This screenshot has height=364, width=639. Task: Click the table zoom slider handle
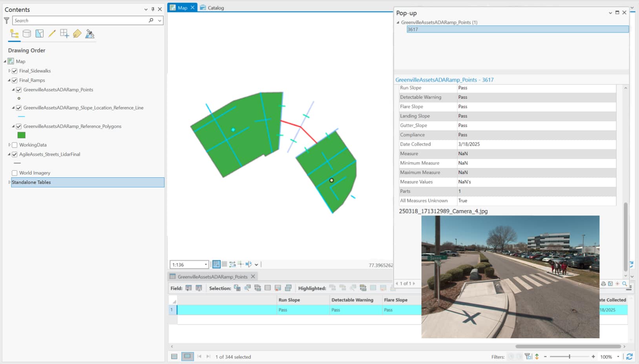coord(570,357)
